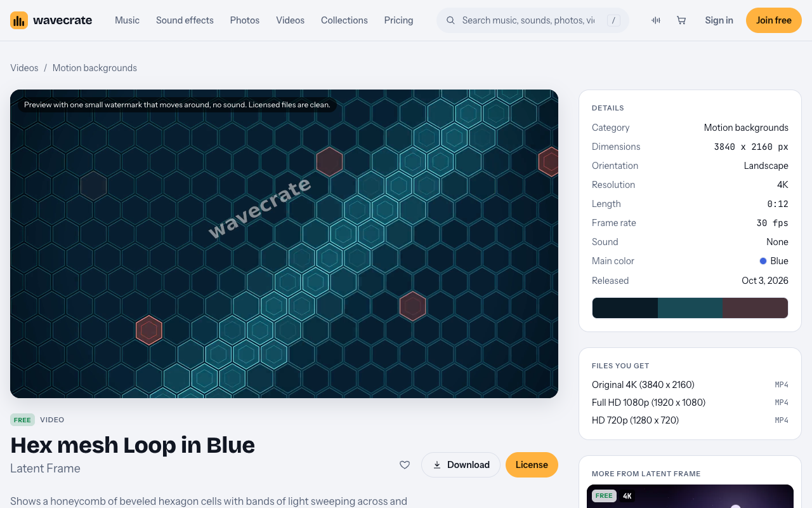Open Collections in the navigation bar
The width and height of the screenshot is (812, 508).
point(344,20)
